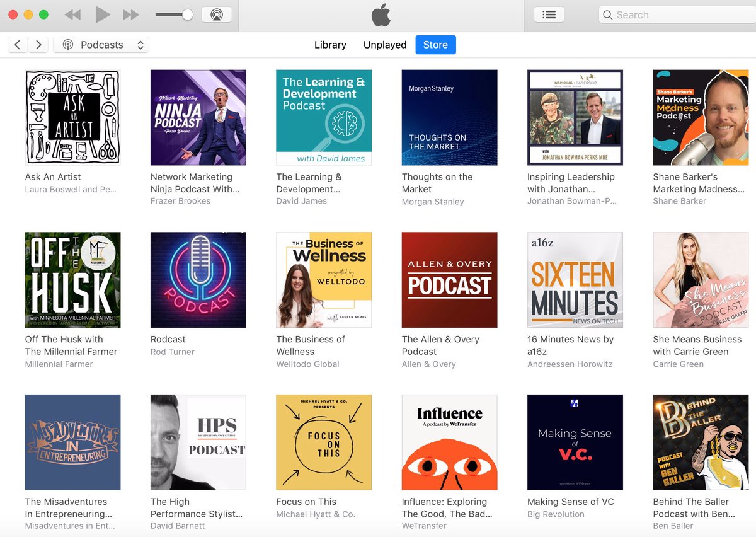Open Ask An Artist podcast artwork

tap(72, 117)
